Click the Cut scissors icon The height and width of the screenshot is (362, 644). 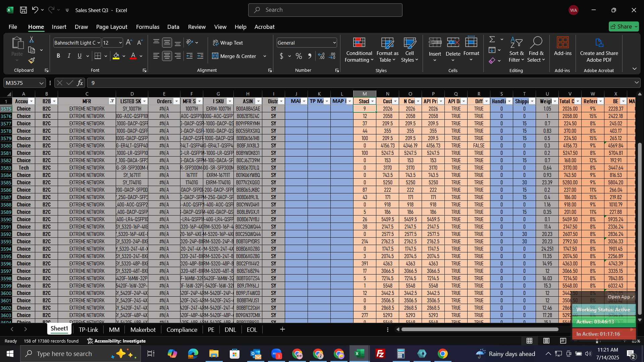[32, 40]
